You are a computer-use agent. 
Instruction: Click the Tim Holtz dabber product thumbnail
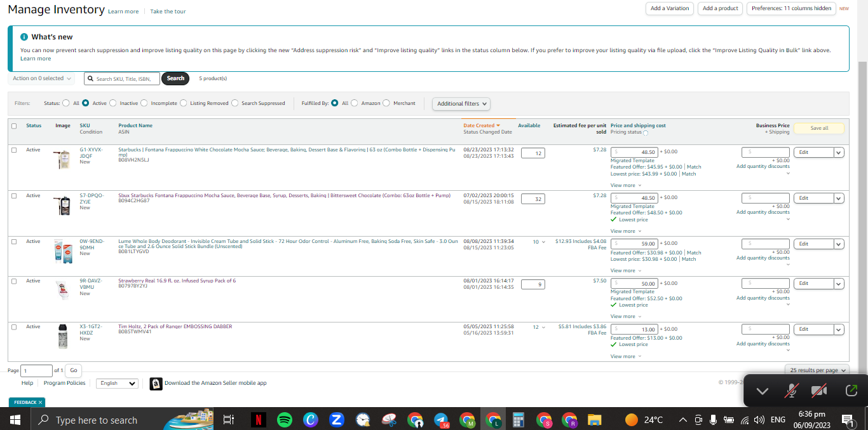pos(63,336)
